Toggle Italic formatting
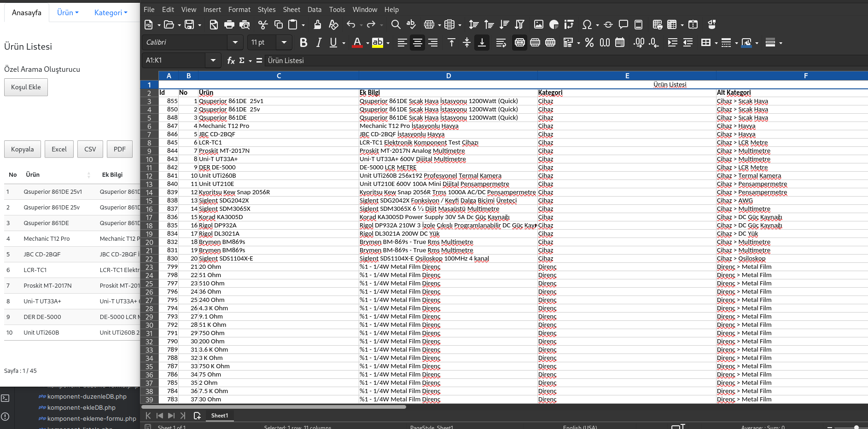868x429 pixels. pos(319,43)
